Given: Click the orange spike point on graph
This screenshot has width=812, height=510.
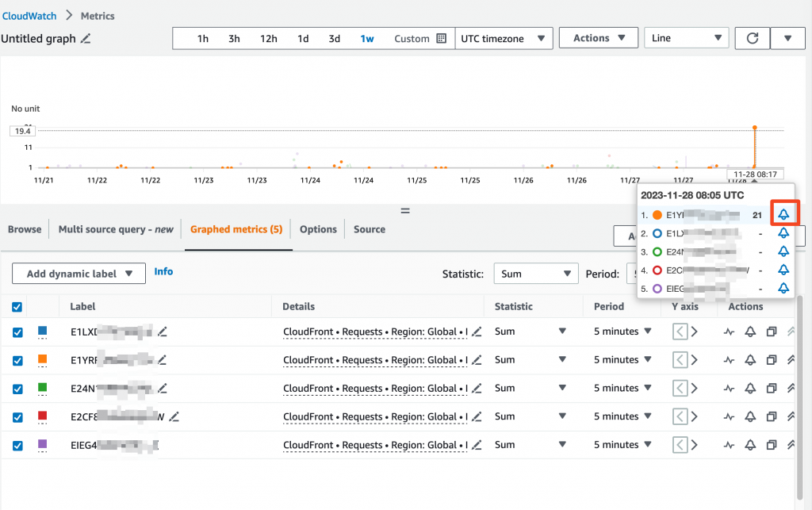Looking at the screenshot, I should pyautogui.click(x=755, y=128).
